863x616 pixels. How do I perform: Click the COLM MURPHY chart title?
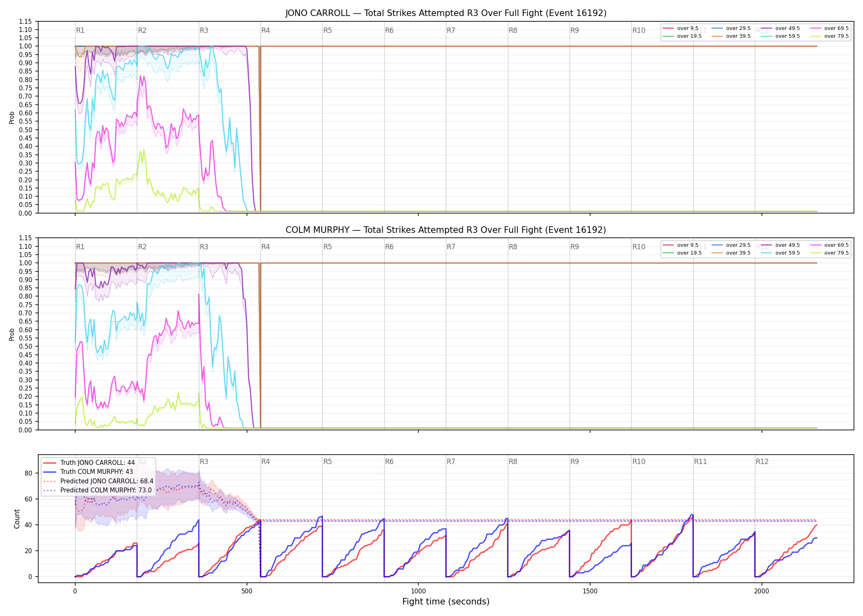446,230
